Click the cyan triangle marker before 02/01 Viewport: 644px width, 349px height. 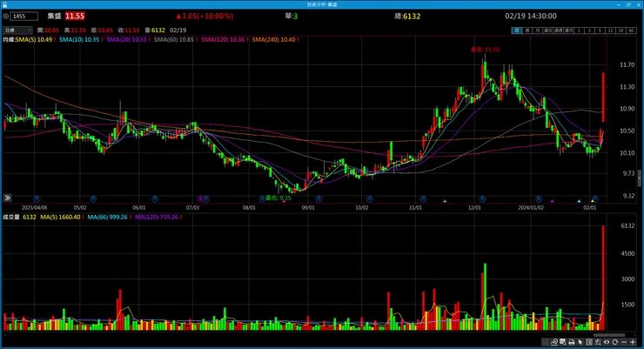[x=579, y=201]
